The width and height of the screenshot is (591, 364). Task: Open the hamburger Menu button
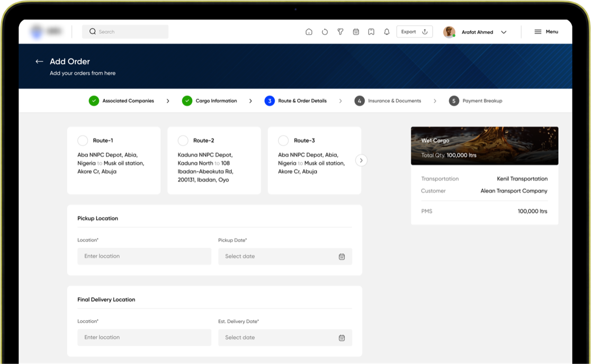546,32
